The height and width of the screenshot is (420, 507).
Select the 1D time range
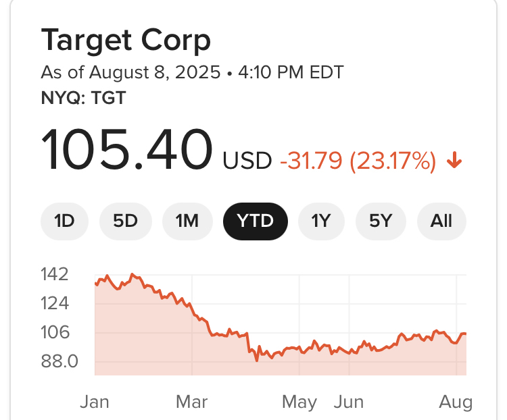pos(64,221)
